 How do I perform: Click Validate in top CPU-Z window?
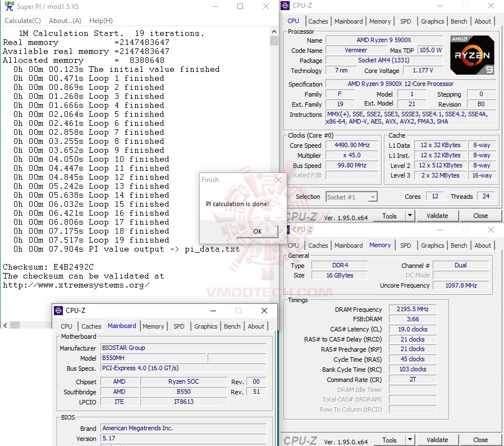(x=437, y=216)
